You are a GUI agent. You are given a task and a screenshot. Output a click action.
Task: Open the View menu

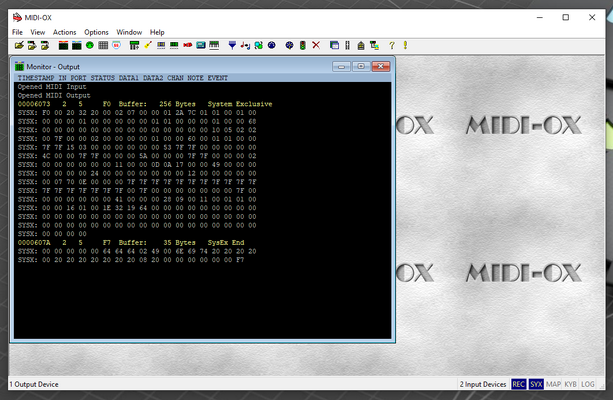(38, 32)
